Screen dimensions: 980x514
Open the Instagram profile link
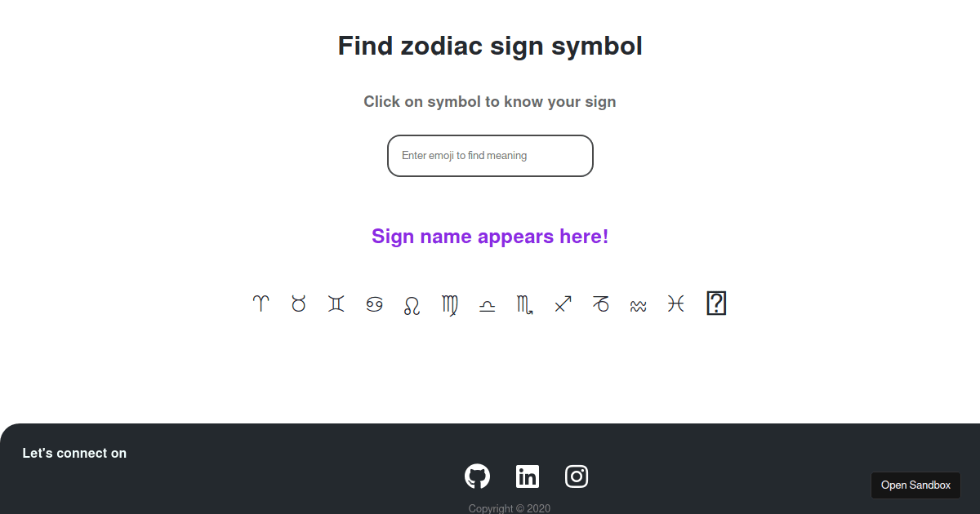tap(577, 476)
